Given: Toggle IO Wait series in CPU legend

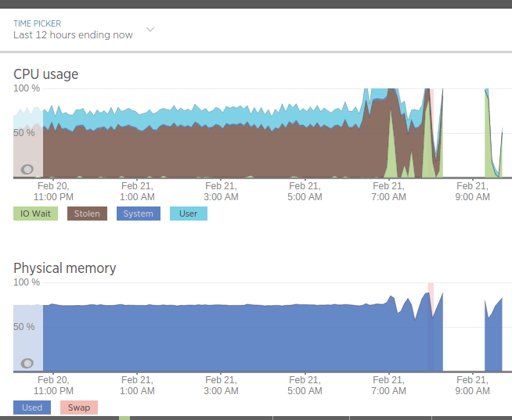Looking at the screenshot, I should pos(35,214).
